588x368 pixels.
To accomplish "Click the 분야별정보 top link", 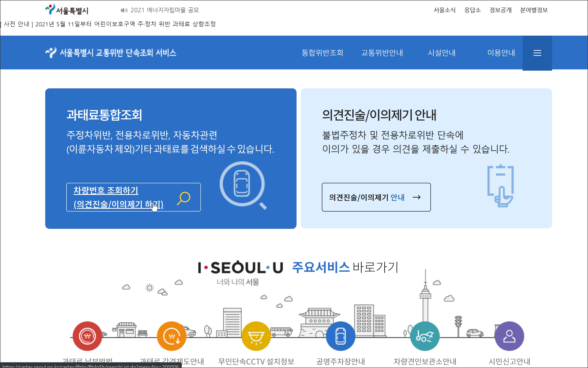I will pos(534,10).
